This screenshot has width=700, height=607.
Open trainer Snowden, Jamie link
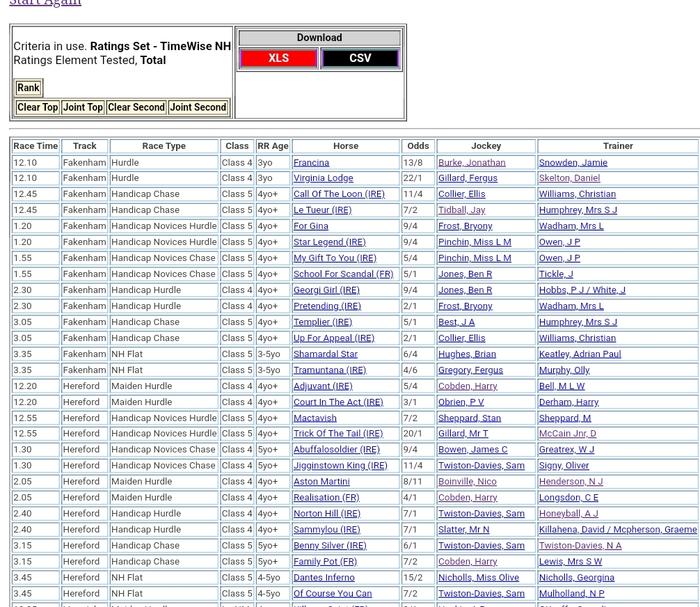pos(573,162)
